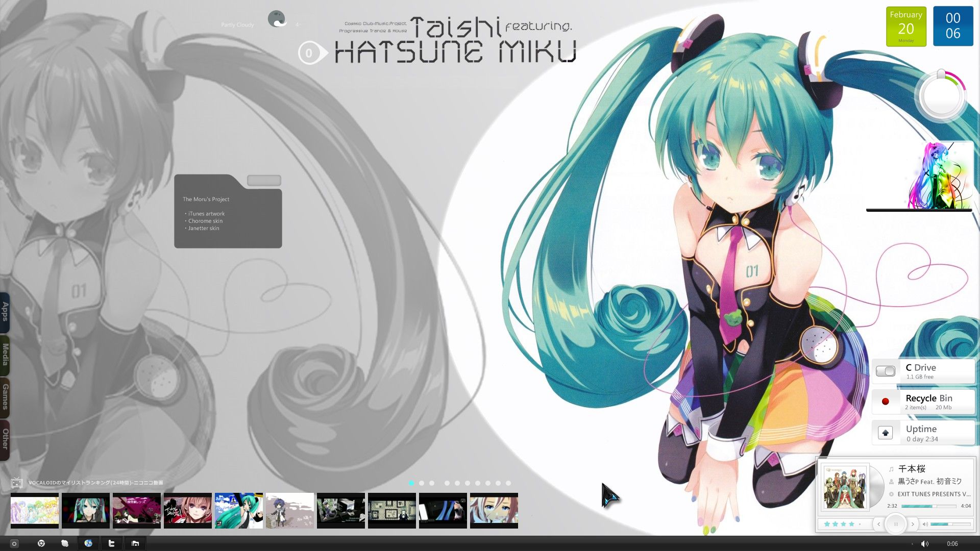Click the Uptime up-arrow icon

tap(886, 433)
